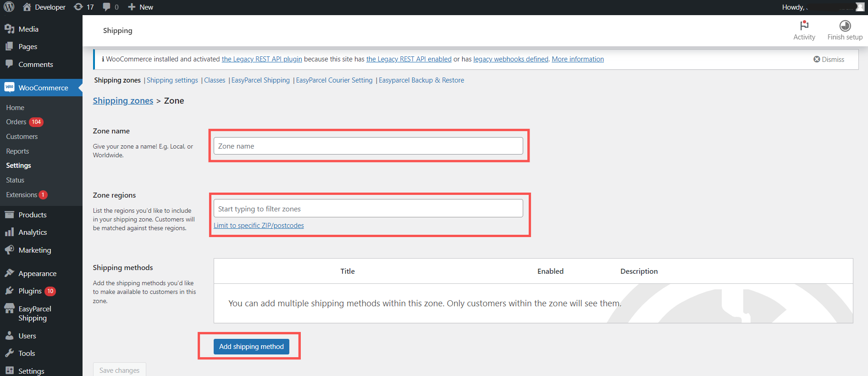The height and width of the screenshot is (376, 868).
Task: Open the Status submenu item
Action: coord(15,180)
